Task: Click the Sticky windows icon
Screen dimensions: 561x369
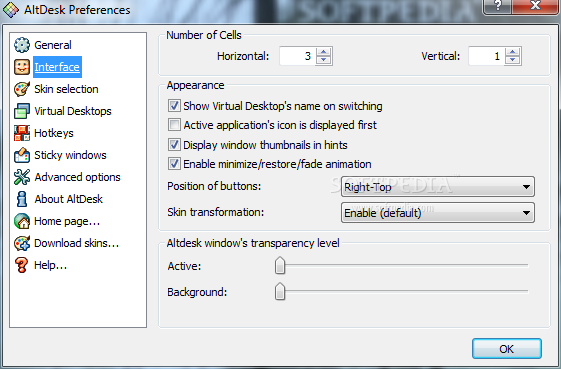Action: [x=22, y=155]
